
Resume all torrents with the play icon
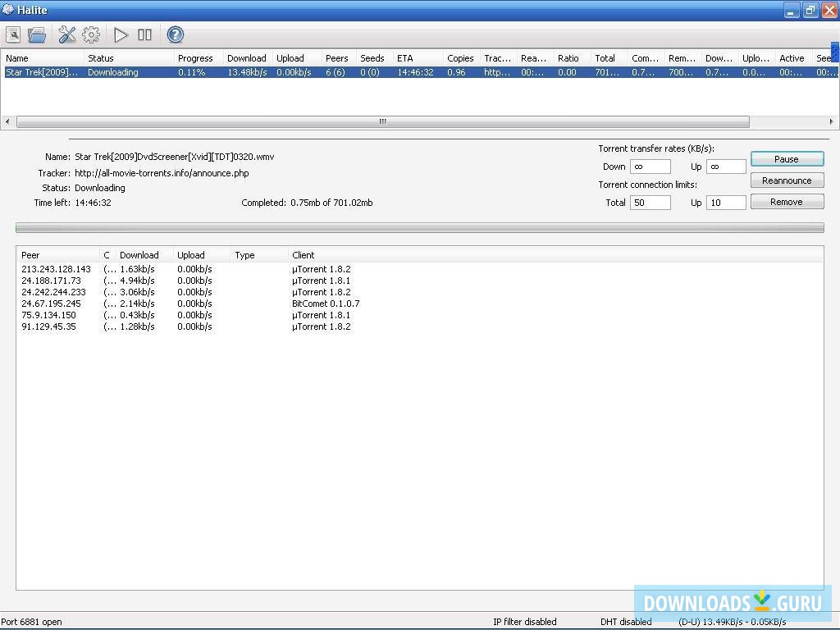click(x=121, y=34)
